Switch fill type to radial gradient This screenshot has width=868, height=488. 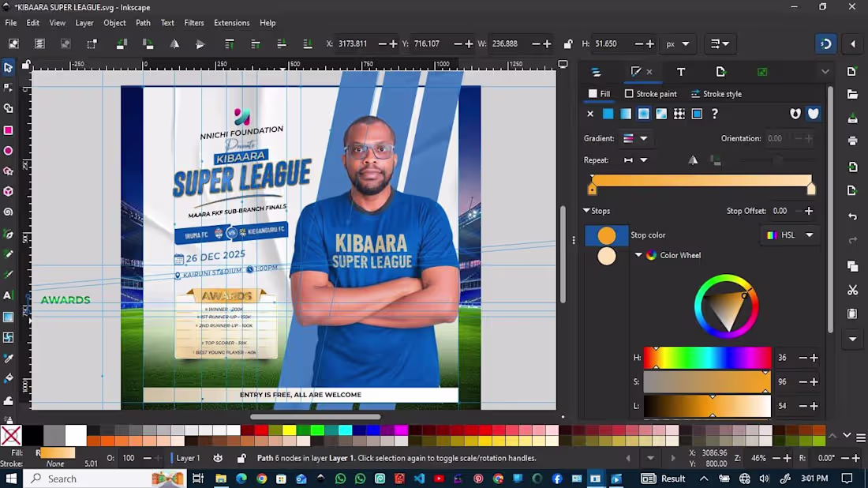[645, 114]
